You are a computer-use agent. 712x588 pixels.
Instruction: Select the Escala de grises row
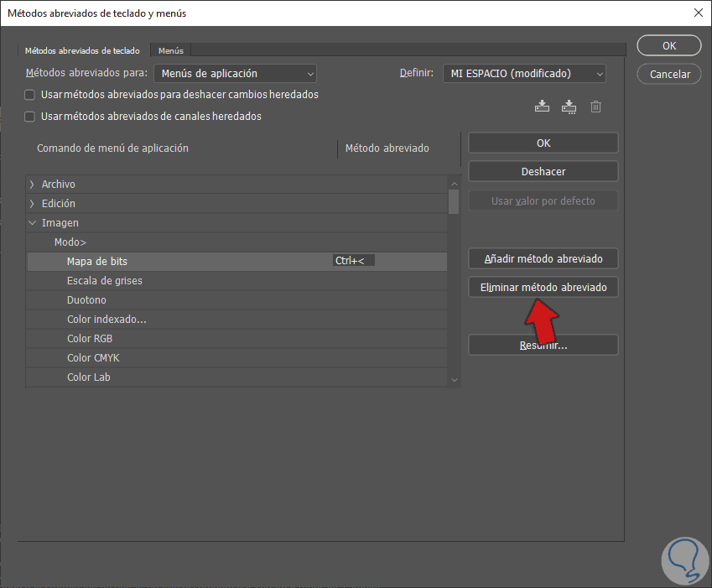point(236,281)
